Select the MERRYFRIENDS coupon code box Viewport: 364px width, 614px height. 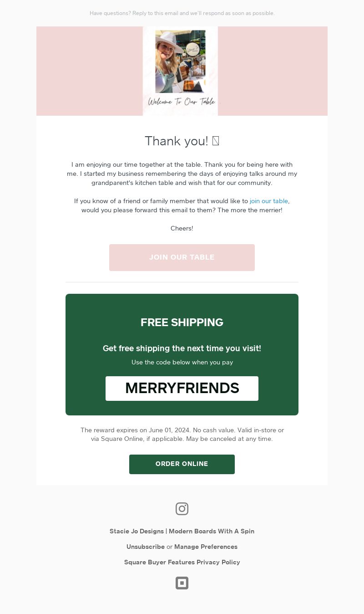coord(182,389)
